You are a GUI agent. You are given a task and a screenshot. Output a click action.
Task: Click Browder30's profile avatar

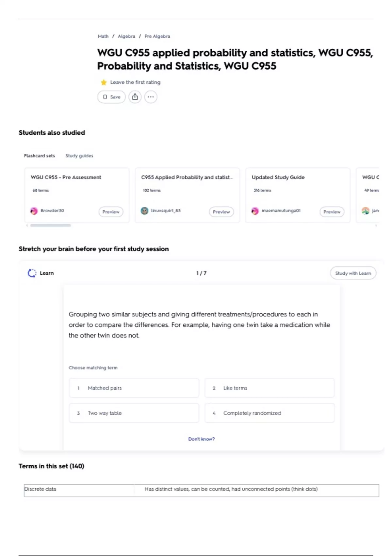click(x=34, y=211)
